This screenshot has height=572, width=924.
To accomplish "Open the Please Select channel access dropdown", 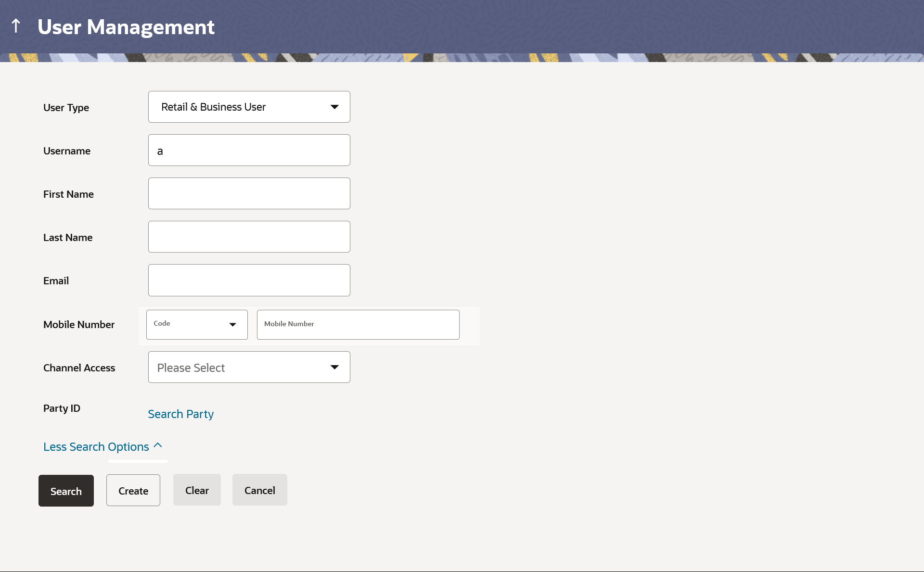I will click(x=248, y=367).
